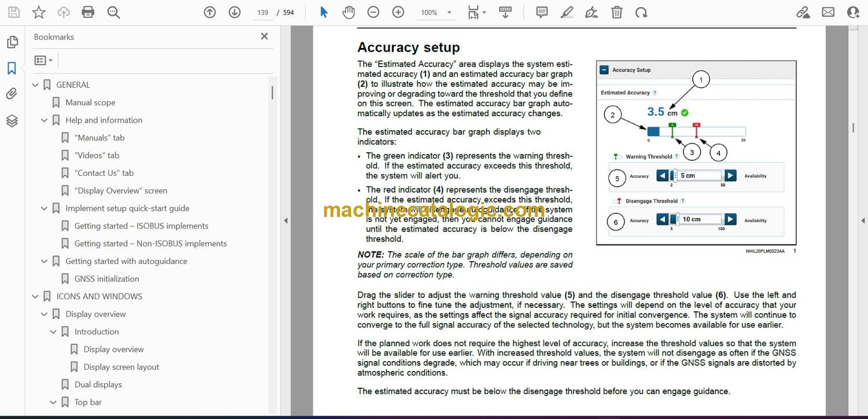This screenshot has height=419, width=868.
Task: Go to the next page with down arrow
Action: click(x=234, y=12)
